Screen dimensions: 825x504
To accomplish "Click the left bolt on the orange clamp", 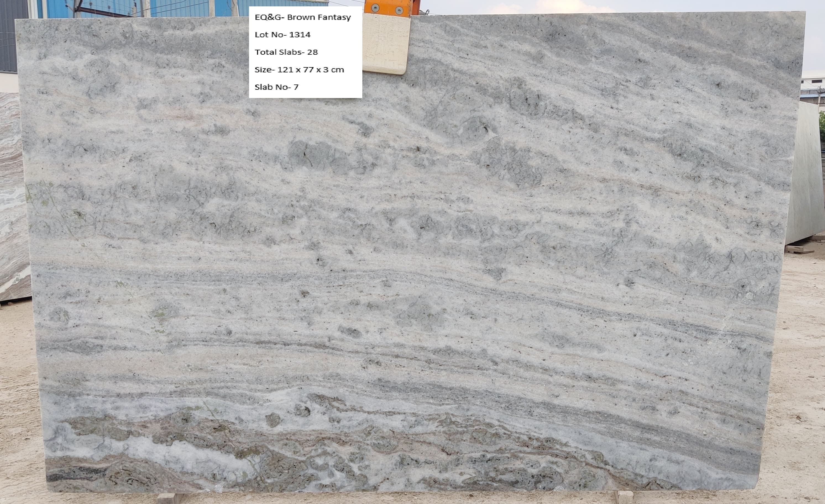I will [x=375, y=8].
